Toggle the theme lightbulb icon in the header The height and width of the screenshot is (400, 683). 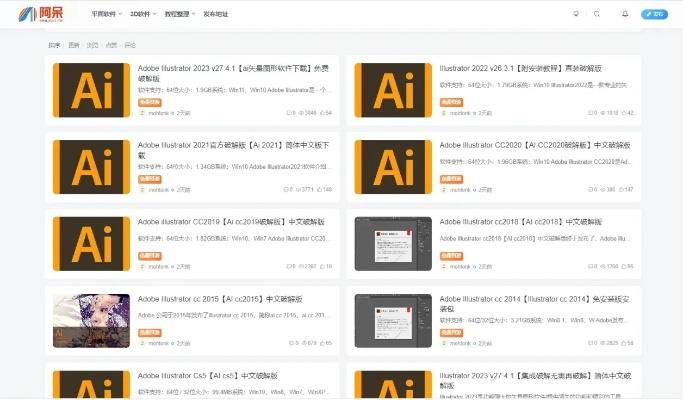click(576, 14)
